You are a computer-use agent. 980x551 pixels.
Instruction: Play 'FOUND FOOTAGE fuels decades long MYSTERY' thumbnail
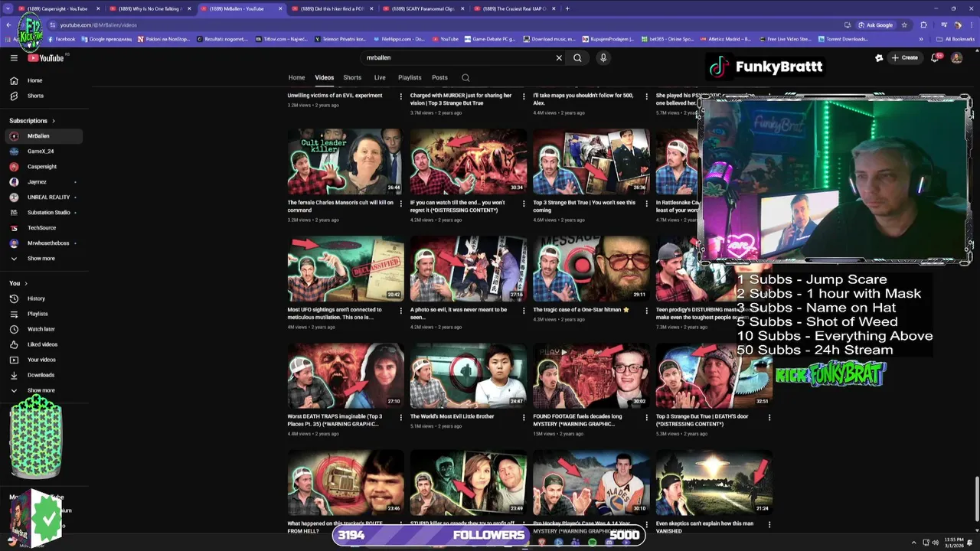591,376
